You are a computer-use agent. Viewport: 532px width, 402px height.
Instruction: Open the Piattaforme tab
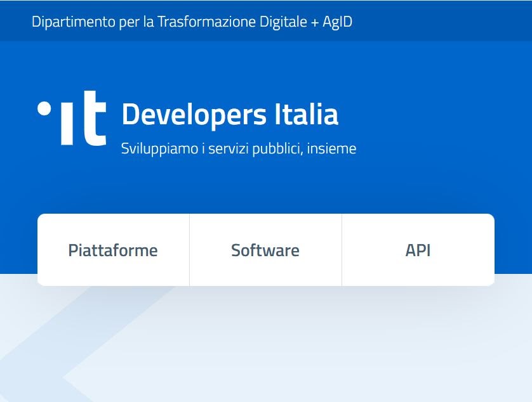114,250
